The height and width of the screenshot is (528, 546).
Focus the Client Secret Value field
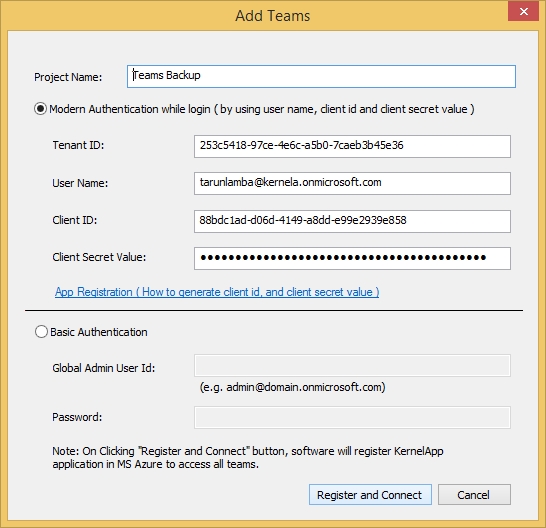pos(352,258)
